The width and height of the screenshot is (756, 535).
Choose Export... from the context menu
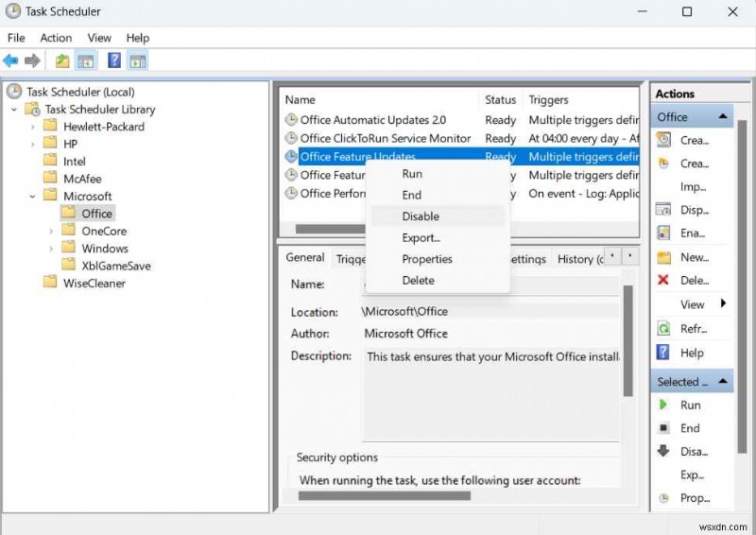pyautogui.click(x=438, y=237)
